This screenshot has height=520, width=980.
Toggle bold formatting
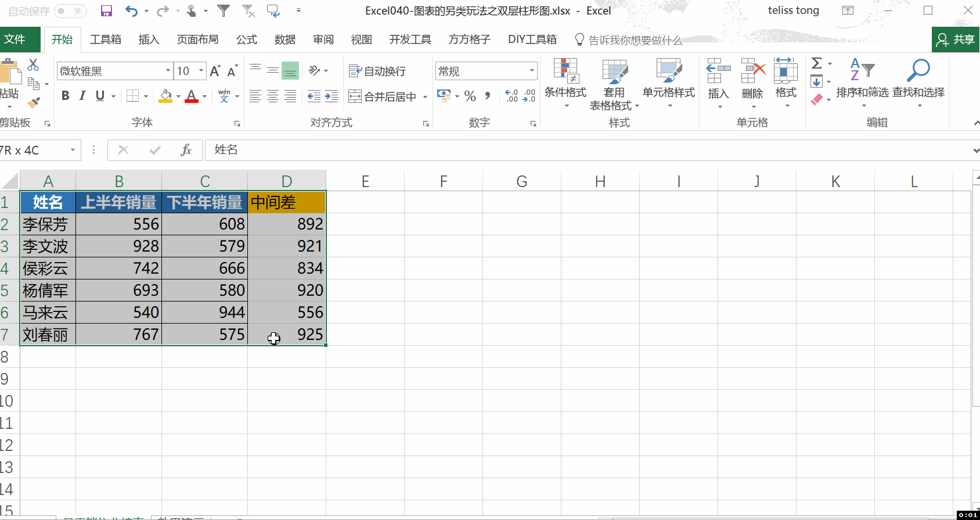coord(65,96)
